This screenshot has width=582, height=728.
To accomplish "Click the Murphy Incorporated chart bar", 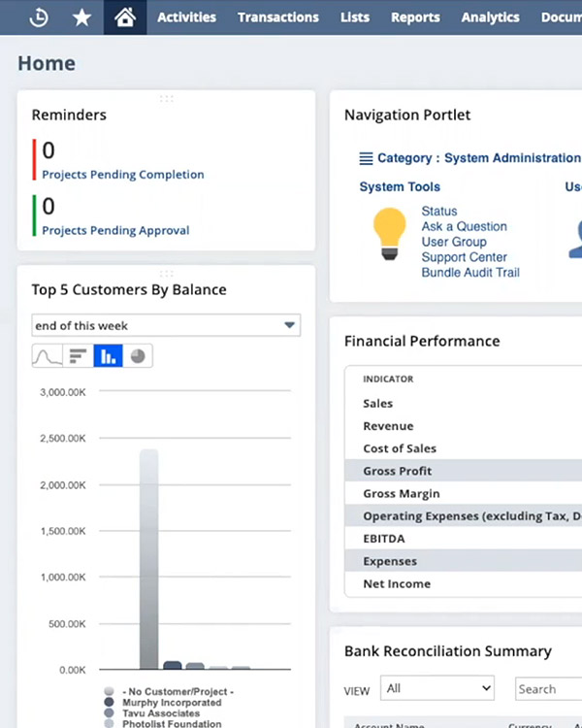I will (x=173, y=665).
